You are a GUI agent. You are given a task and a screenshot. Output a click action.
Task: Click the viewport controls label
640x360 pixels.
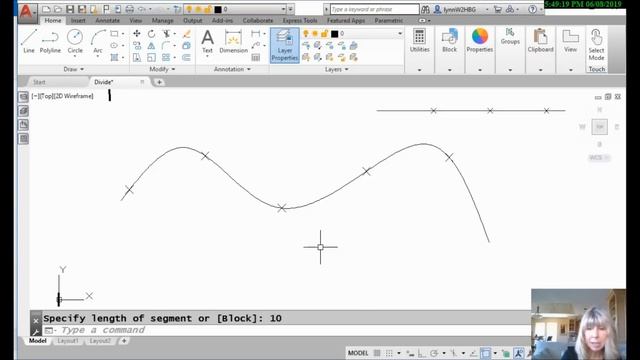tap(62, 96)
